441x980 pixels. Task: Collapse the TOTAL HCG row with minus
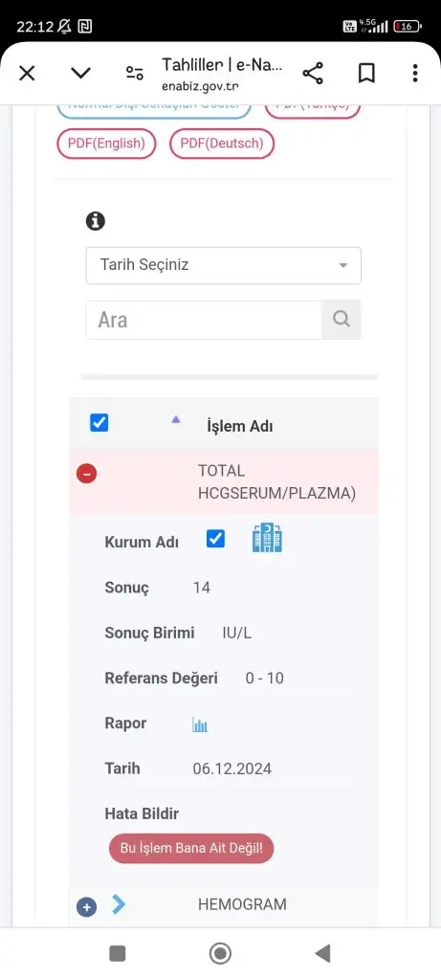(87, 474)
